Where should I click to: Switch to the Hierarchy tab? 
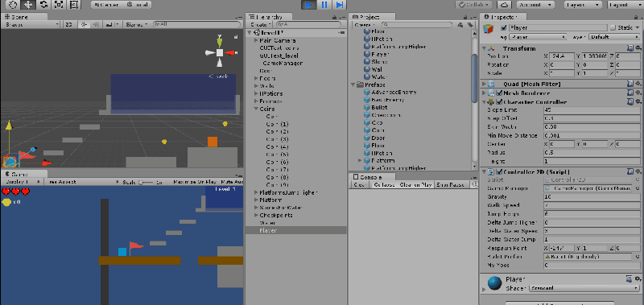(x=269, y=17)
